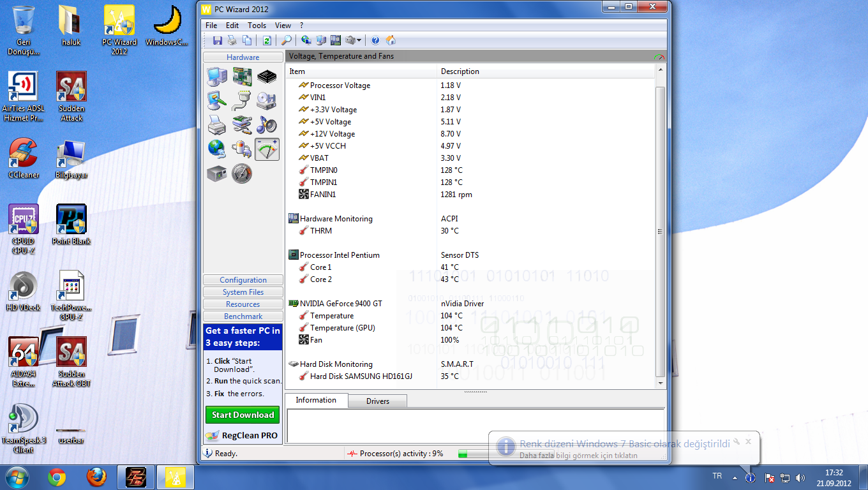Click the Print toolbar icon
Image resolution: width=868 pixels, height=490 pixels.
click(x=232, y=40)
